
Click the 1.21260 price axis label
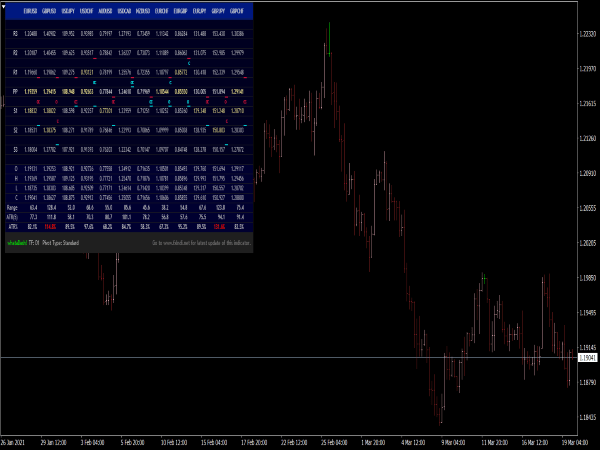587,139
